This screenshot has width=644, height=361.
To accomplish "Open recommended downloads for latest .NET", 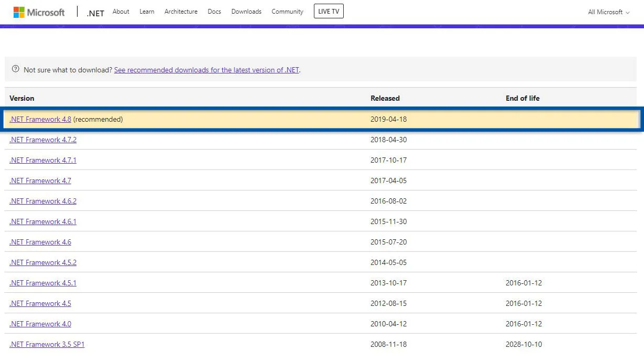I will pyautogui.click(x=206, y=69).
